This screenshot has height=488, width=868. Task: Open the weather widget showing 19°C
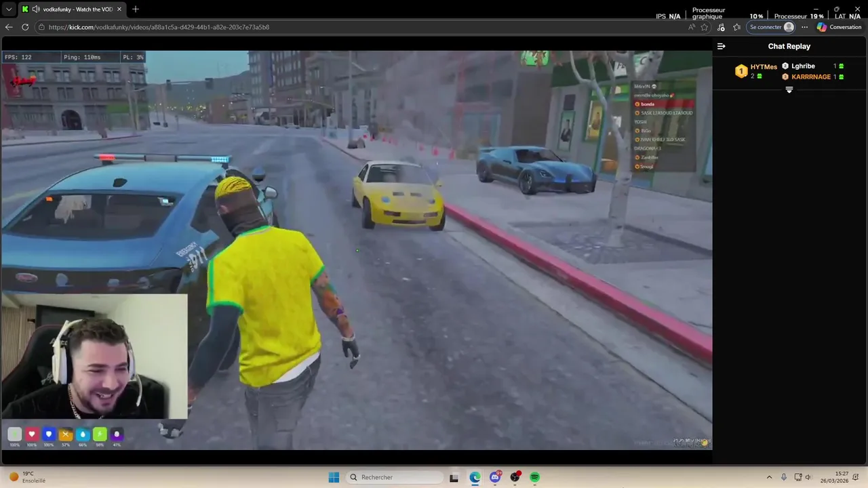(27, 477)
